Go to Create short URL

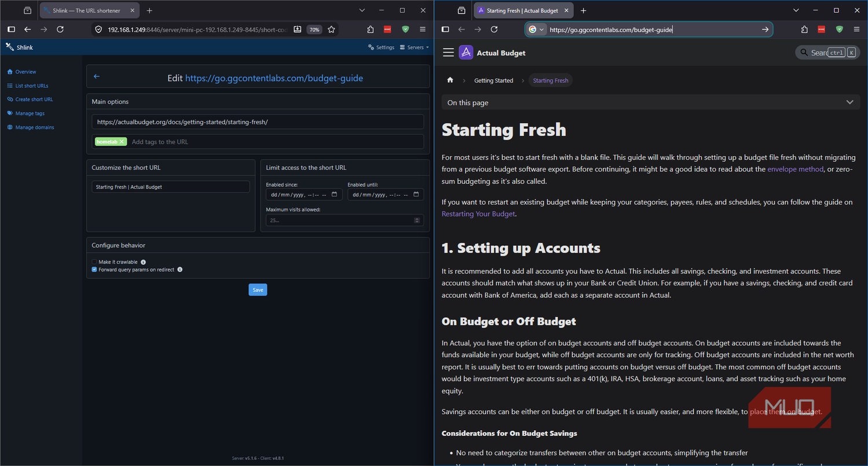tap(30, 99)
